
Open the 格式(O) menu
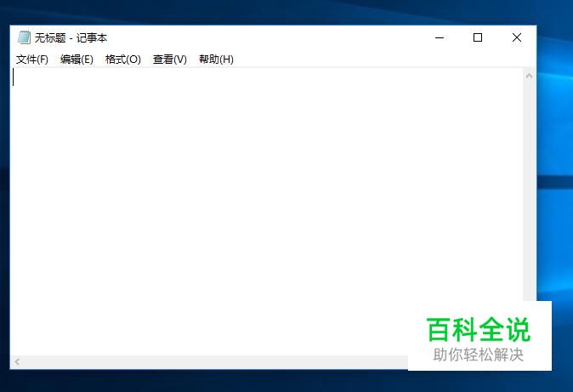[123, 60]
